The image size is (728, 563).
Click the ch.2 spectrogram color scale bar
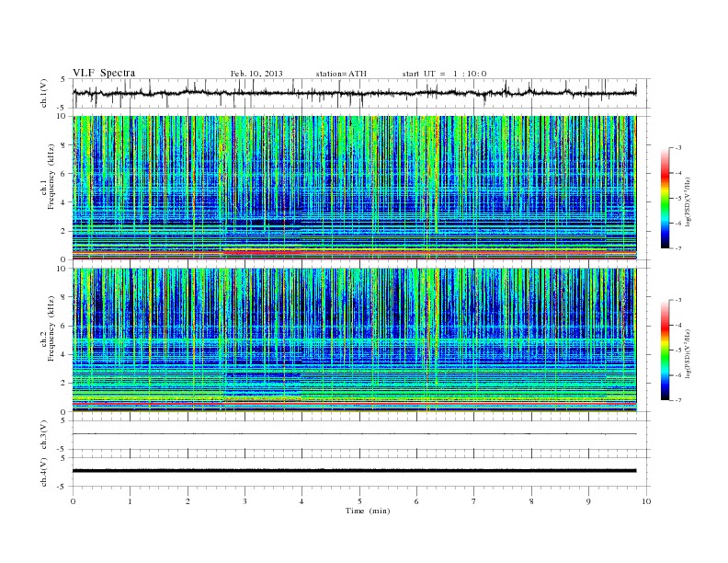(665, 350)
